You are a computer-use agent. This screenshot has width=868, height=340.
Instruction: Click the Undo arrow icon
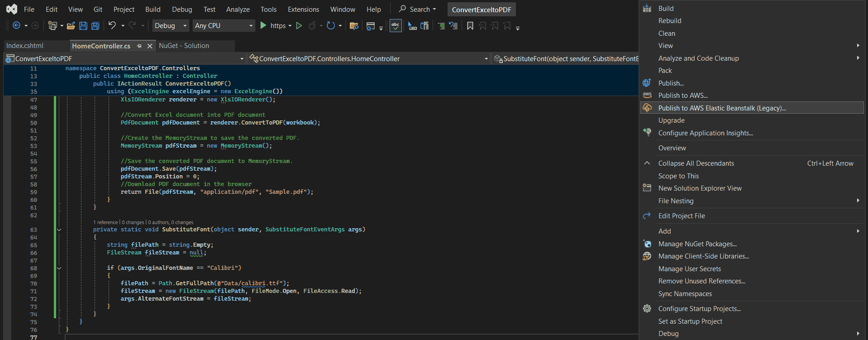pyautogui.click(x=112, y=25)
